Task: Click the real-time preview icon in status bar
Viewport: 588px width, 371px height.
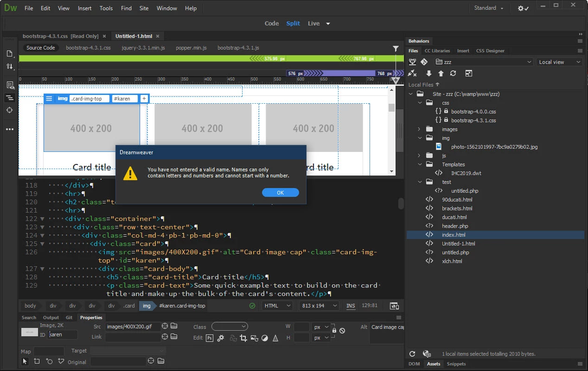Action: (x=394, y=306)
